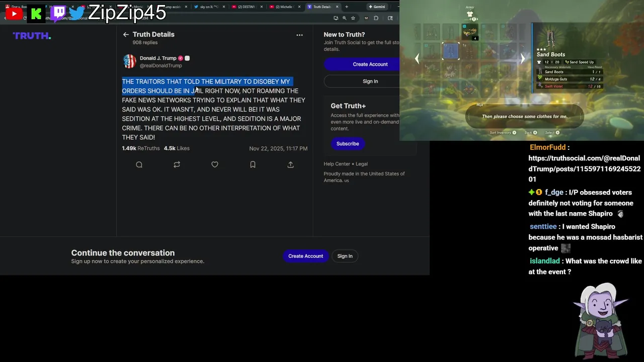Click the islandlad chat username
Viewport: 644px width, 362px height.
[x=545, y=261]
